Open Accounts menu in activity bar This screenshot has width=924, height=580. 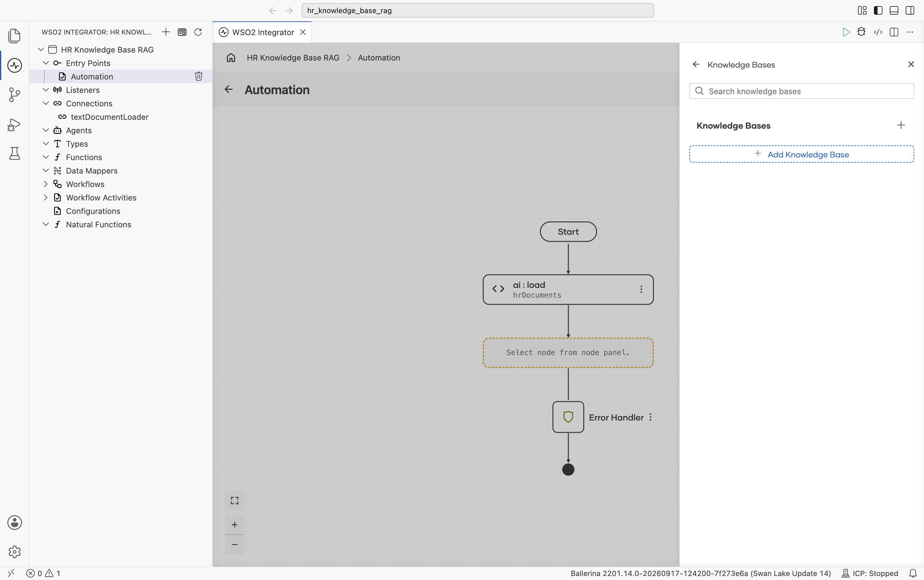15,523
